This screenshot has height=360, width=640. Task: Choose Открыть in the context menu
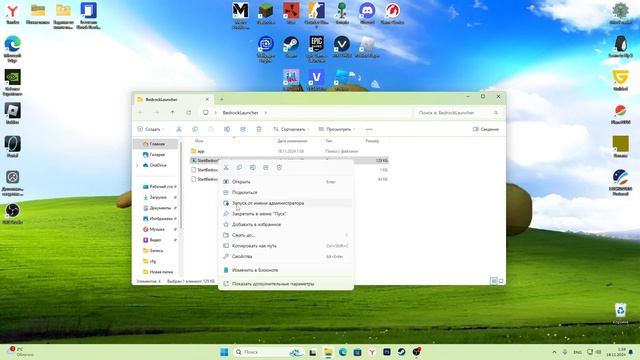click(x=286, y=182)
